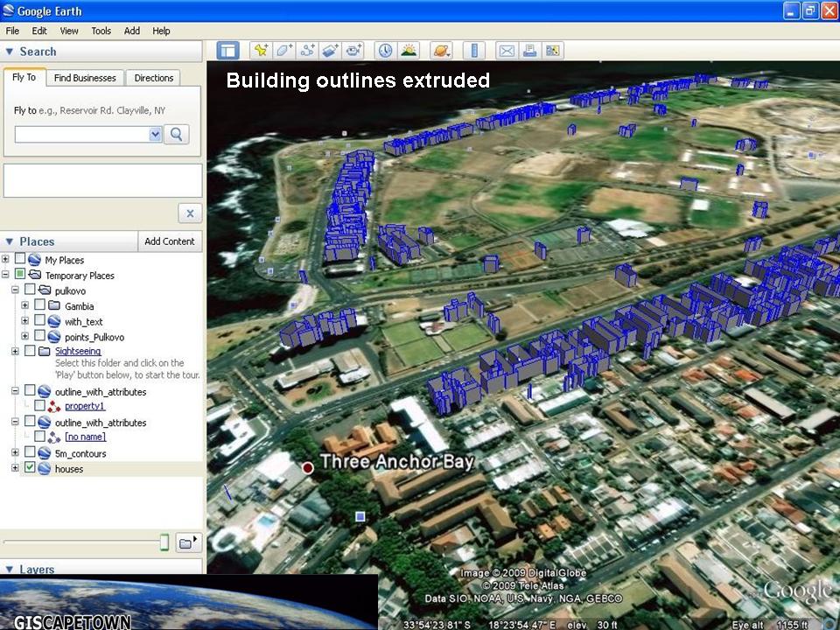The height and width of the screenshot is (630, 840).
Task: Toggle sunlight across the landscape
Action: [409, 51]
